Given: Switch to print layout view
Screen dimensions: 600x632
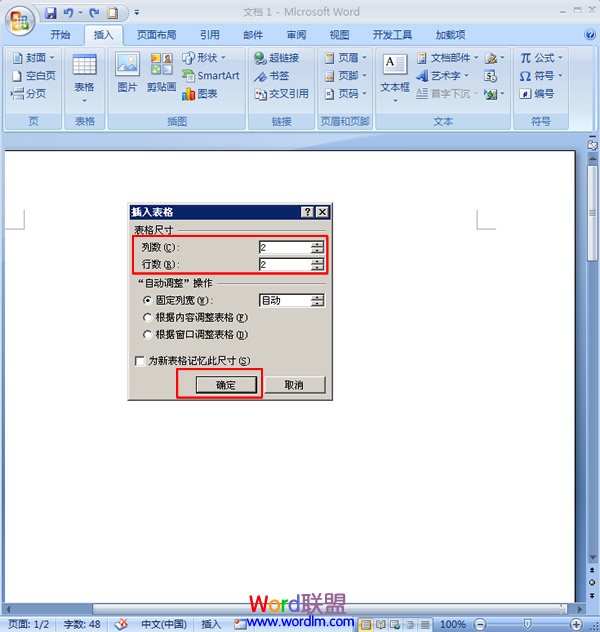Looking at the screenshot, I should (x=365, y=624).
